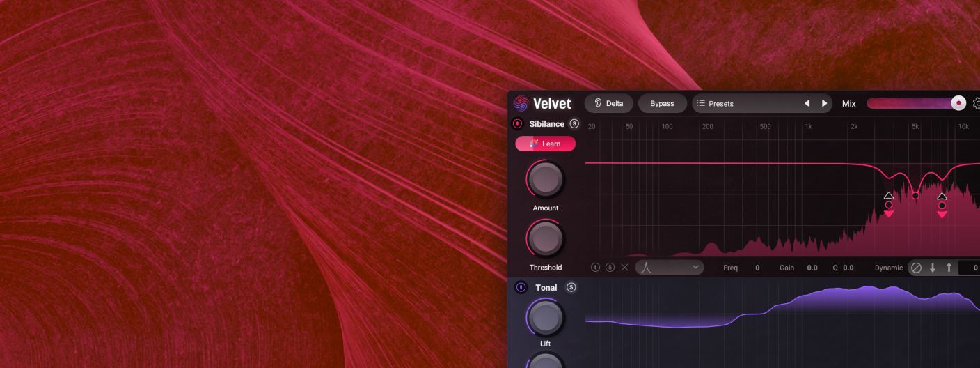Select Dynamic upward arrow mode

949,268
